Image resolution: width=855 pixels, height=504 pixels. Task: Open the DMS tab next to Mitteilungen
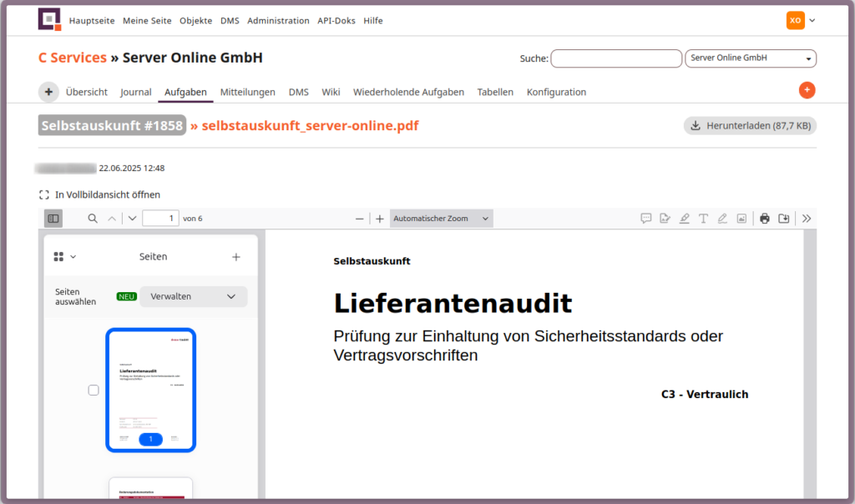point(298,92)
